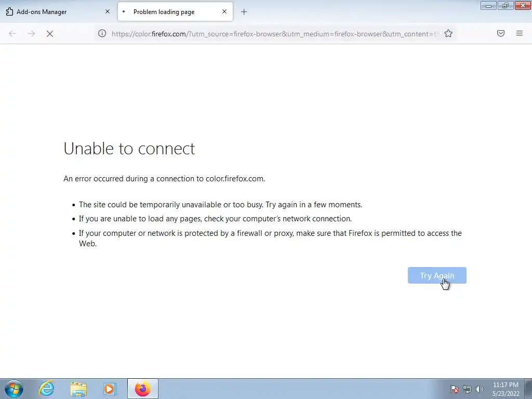The width and height of the screenshot is (532, 399).
Task: Open volume speaker tray icon
Action: tap(480, 389)
